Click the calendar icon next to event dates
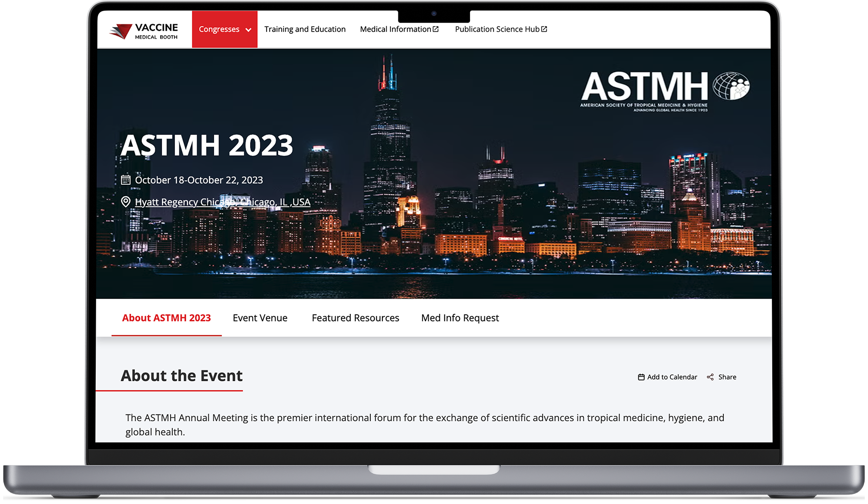The width and height of the screenshot is (868, 504). click(x=126, y=180)
